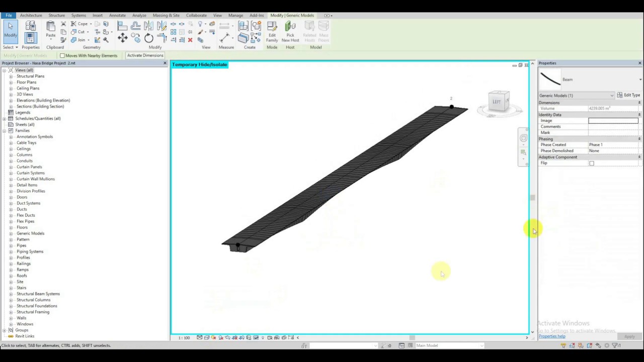The height and width of the screenshot is (362, 644).
Task: Click the Measure Between Two References icon
Action: pos(225,25)
